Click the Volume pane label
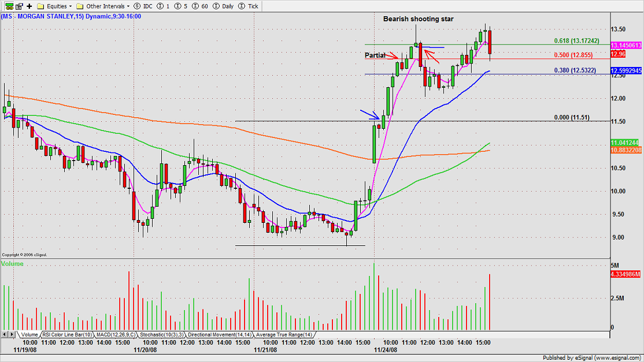The height and width of the screenshot is (362, 644). pyautogui.click(x=12, y=264)
